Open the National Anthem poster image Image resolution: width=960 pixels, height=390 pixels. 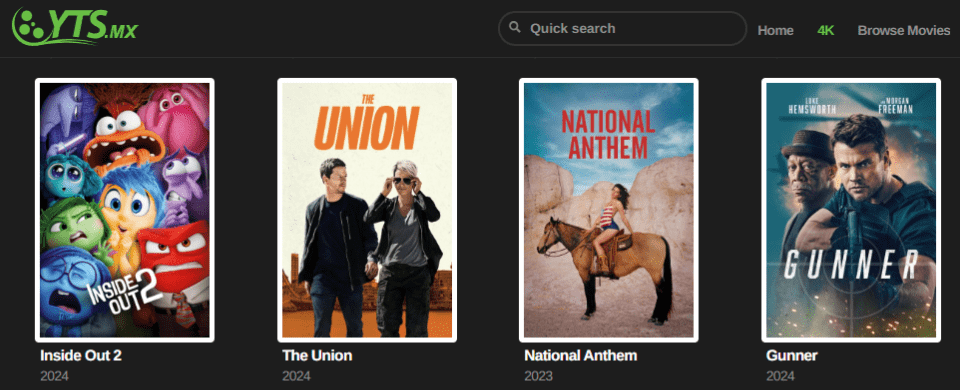pos(609,210)
